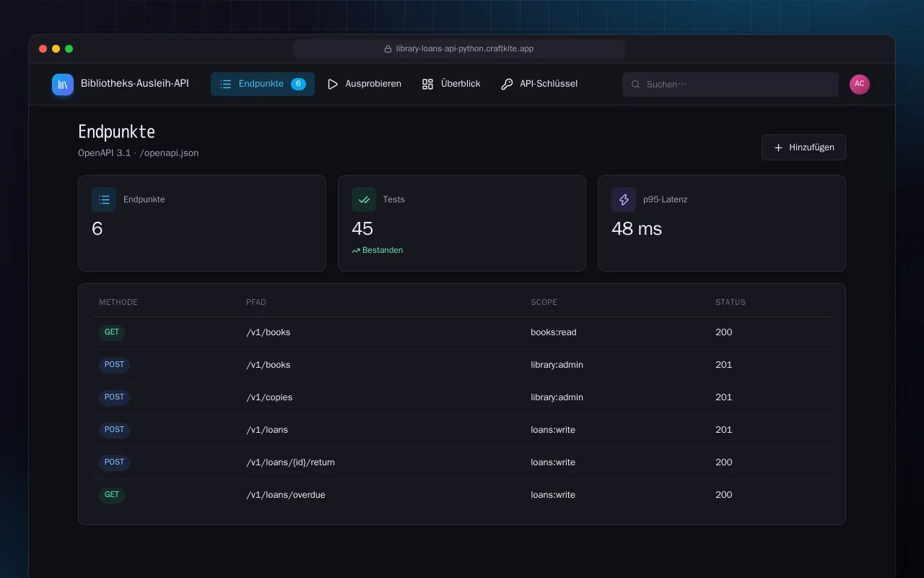Click the Bestanden status label
The width and height of the screenshot is (924, 578).
click(x=383, y=251)
